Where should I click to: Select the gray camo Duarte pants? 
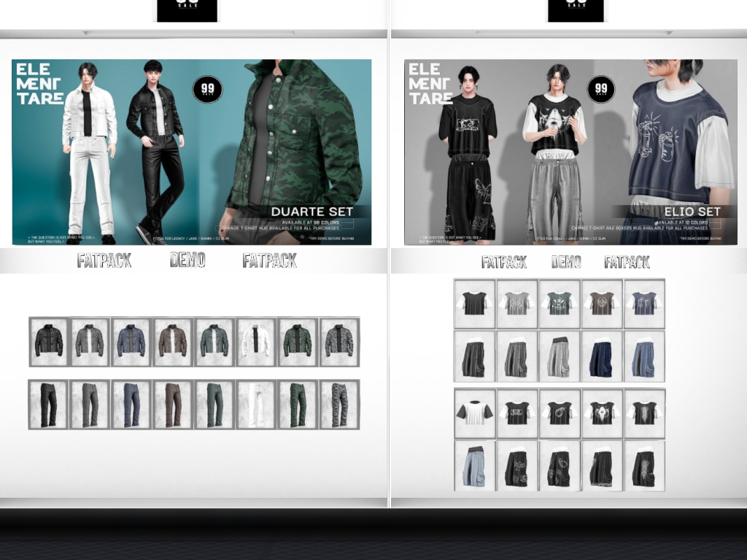(339, 404)
